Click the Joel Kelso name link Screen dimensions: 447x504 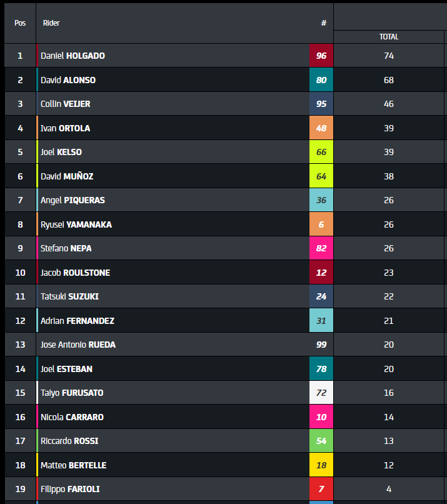pyautogui.click(x=61, y=152)
